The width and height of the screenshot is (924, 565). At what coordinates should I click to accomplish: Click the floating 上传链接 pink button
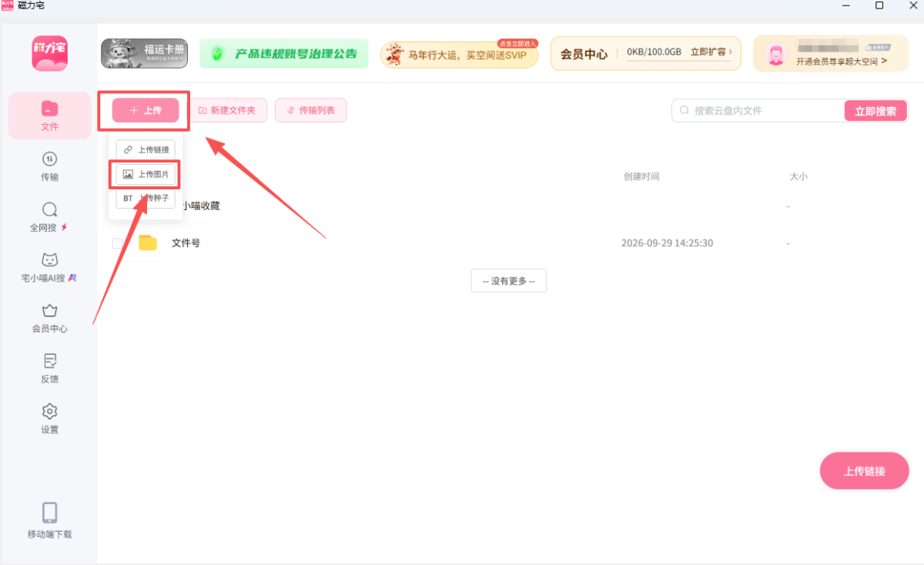(x=865, y=471)
